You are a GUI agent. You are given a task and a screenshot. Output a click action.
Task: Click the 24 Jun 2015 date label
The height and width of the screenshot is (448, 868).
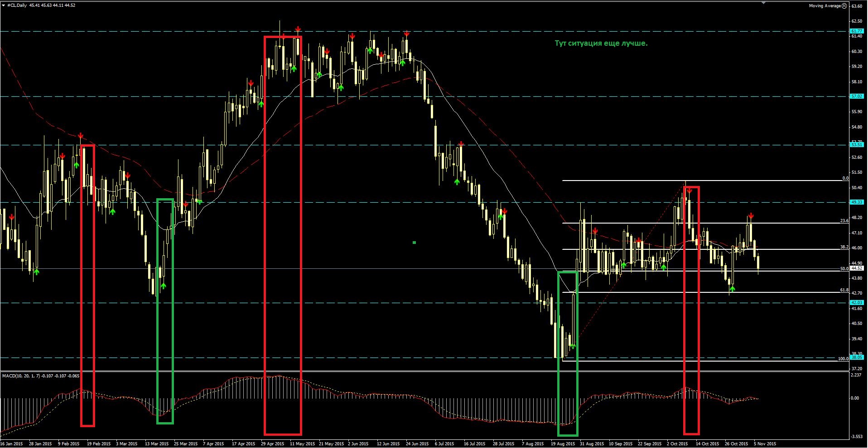tap(417, 444)
